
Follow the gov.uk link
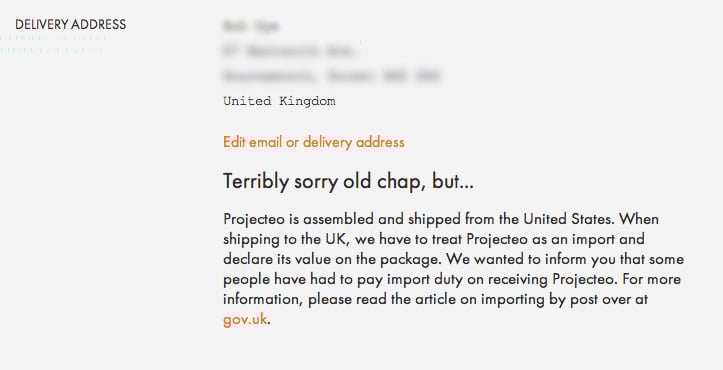[x=245, y=319]
